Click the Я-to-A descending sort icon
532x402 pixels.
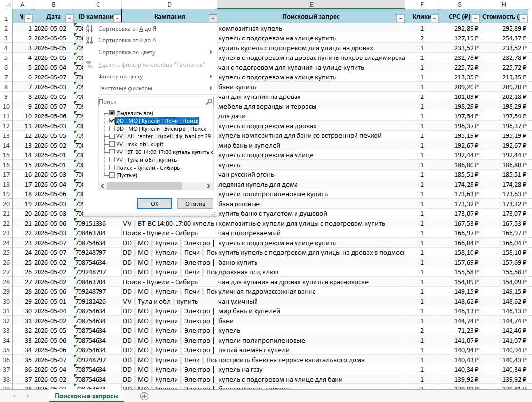pos(89,40)
